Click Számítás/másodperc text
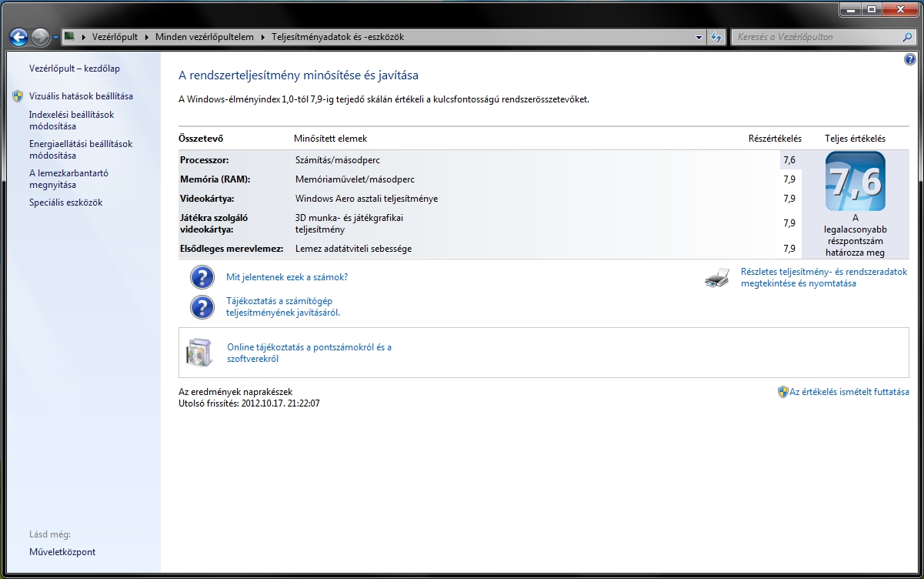Screen dimensions: 924x579 click(x=338, y=160)
